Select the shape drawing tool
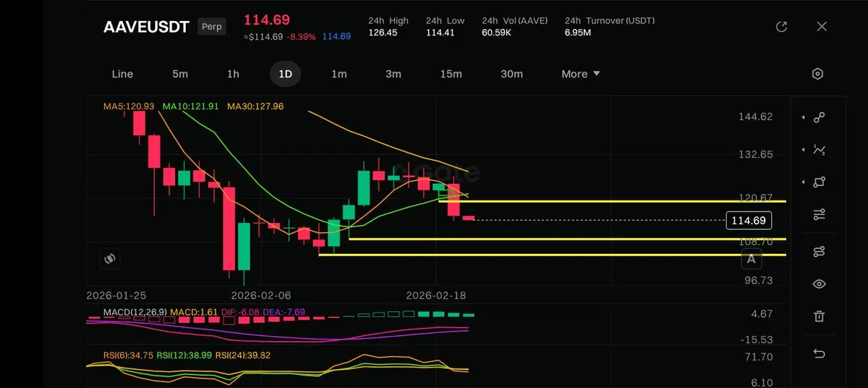The image size is (868, 388). 820,182
